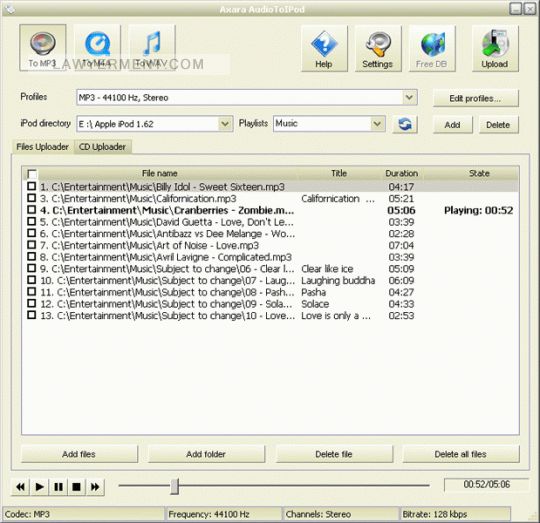Click the Add playlist button
This screenshot has height=523, width=540.
(453, 125)
